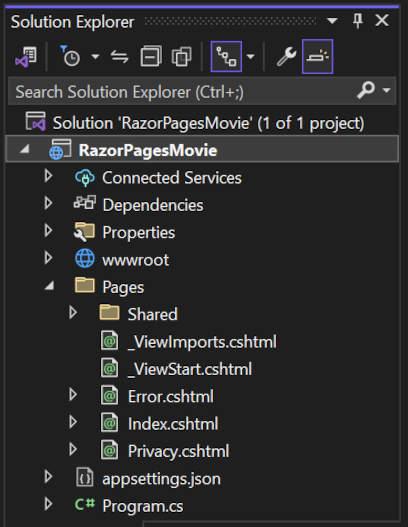Click the appsettings.json braces icon
The height and width of the screenshot is (527, 408).
pos(85,477)
